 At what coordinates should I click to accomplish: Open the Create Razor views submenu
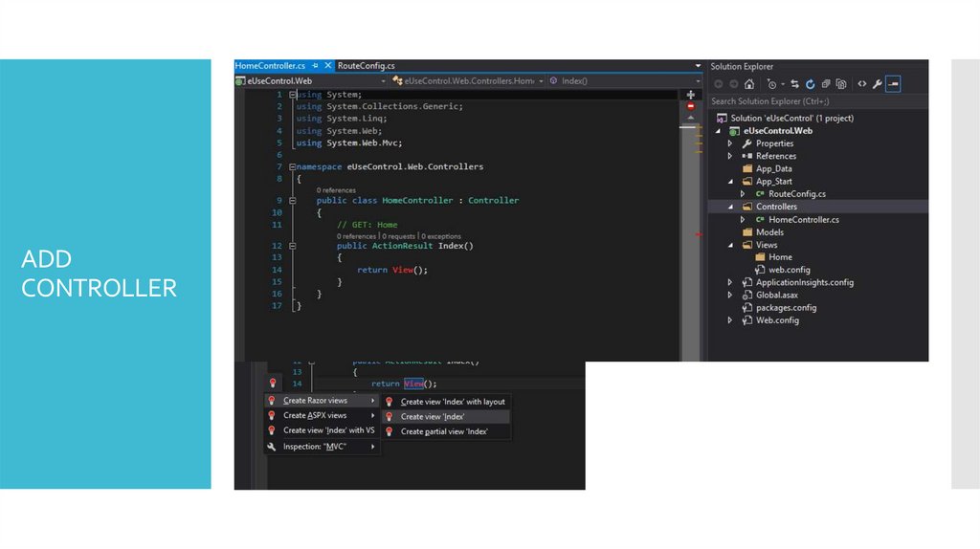(x=322, y=401)
